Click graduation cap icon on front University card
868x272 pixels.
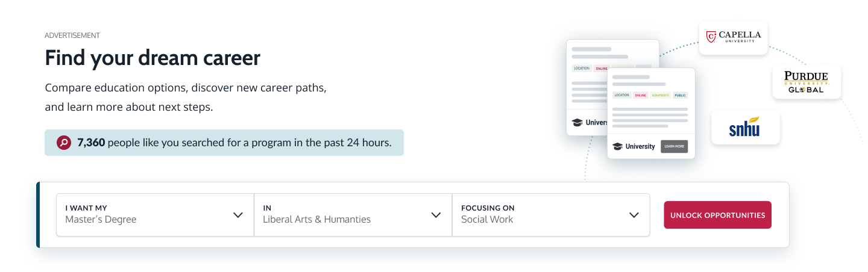point(617,146)
